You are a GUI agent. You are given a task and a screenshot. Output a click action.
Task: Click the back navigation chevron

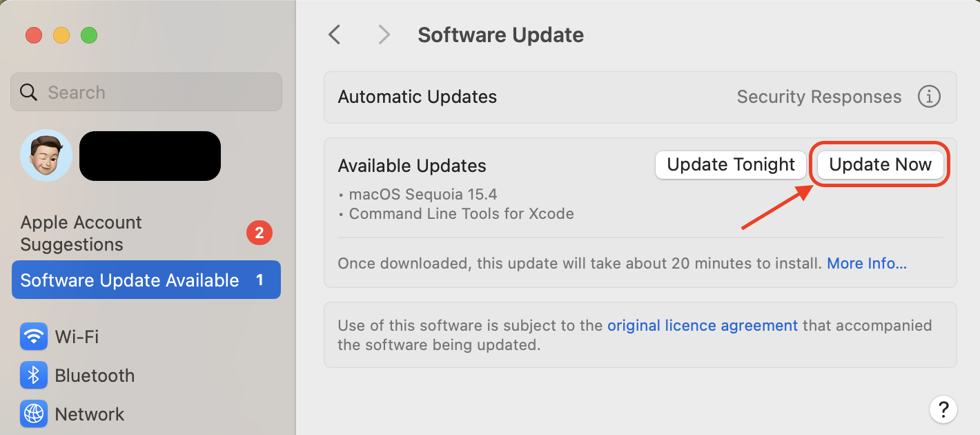[334, 35]
